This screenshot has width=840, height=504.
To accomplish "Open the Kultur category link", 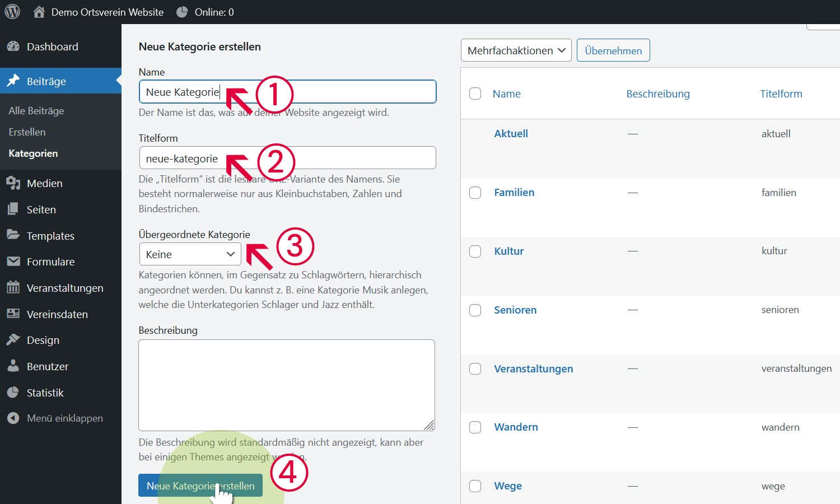I will pyautogui.click(x=508, y=251).
